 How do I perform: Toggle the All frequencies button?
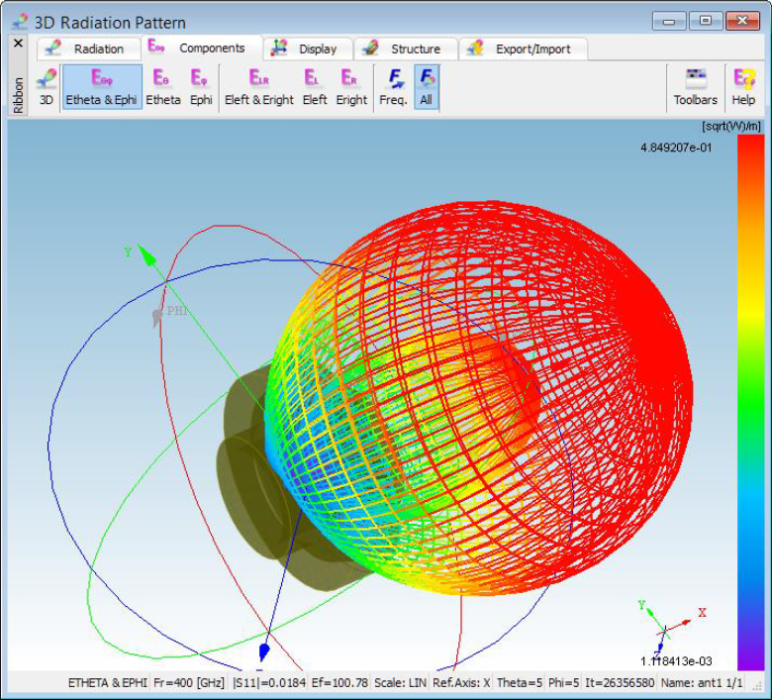426,86
